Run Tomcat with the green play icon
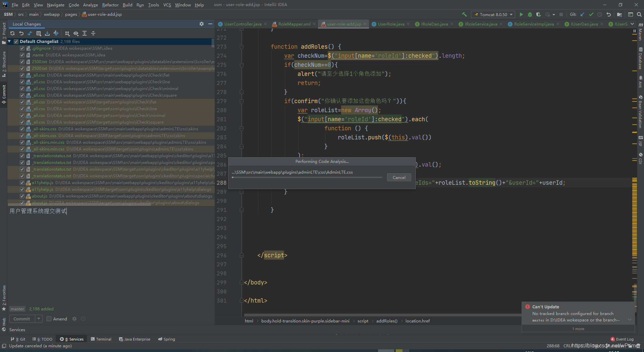Image resolution: width=644 pixels, height=352 pixels. click(x=521, y=14)
